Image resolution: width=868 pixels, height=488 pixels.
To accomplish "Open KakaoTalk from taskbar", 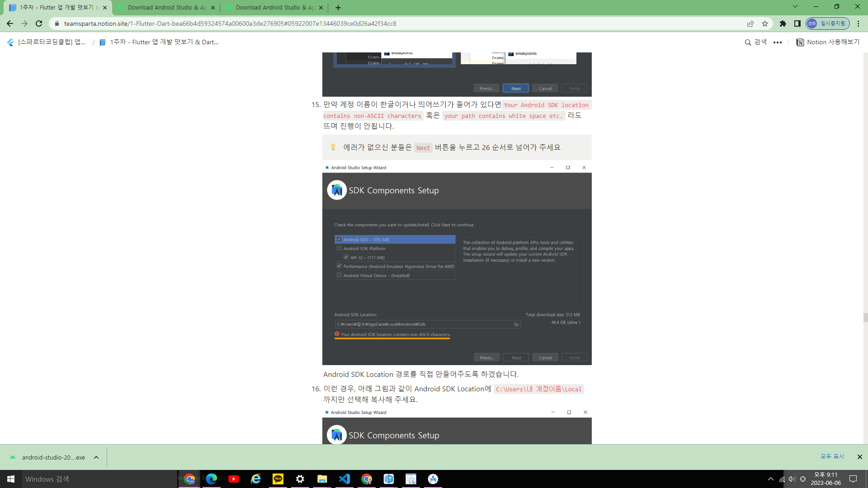I will 278,479.
